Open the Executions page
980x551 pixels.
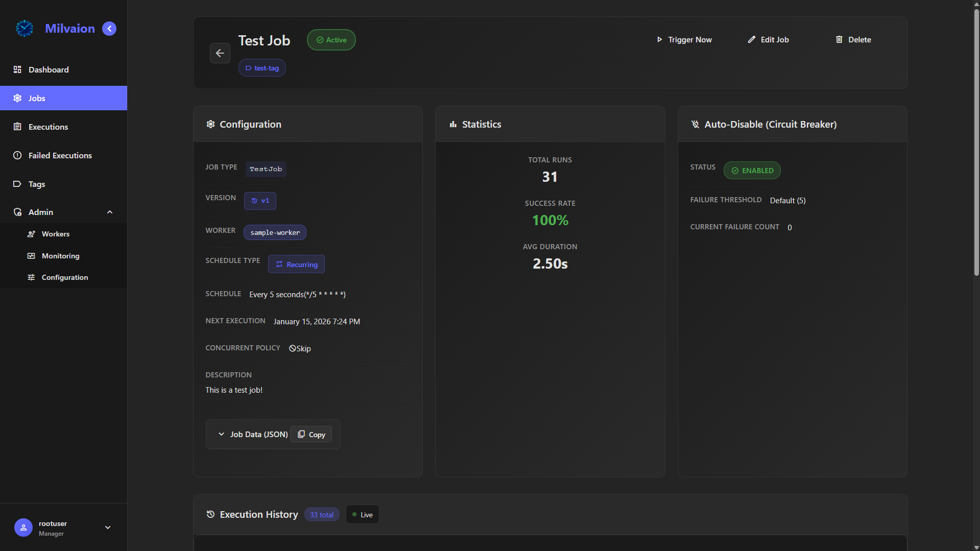[48, 127]
